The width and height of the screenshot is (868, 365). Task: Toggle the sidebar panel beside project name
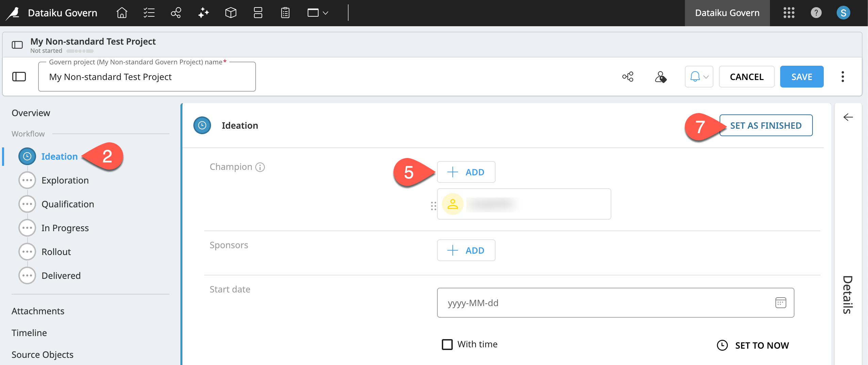(19, 77)
